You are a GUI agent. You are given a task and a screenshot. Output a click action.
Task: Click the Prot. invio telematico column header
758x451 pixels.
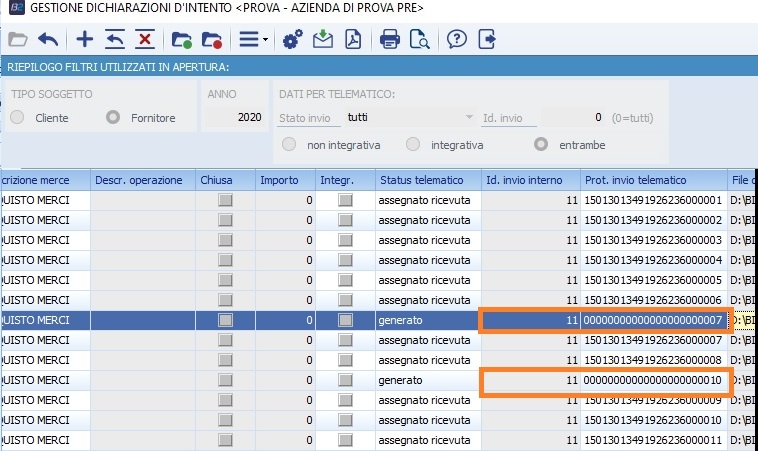click(636, 180)
